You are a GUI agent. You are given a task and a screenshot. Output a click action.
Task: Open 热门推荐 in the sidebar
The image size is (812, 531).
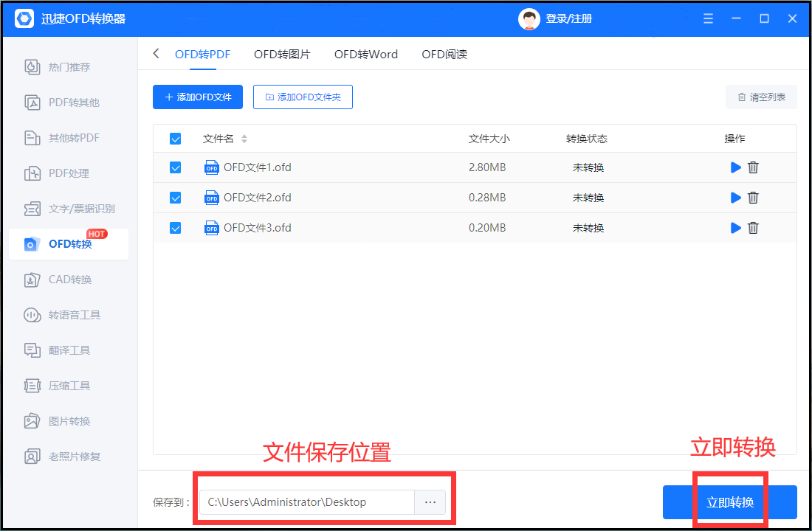point(69,67)
